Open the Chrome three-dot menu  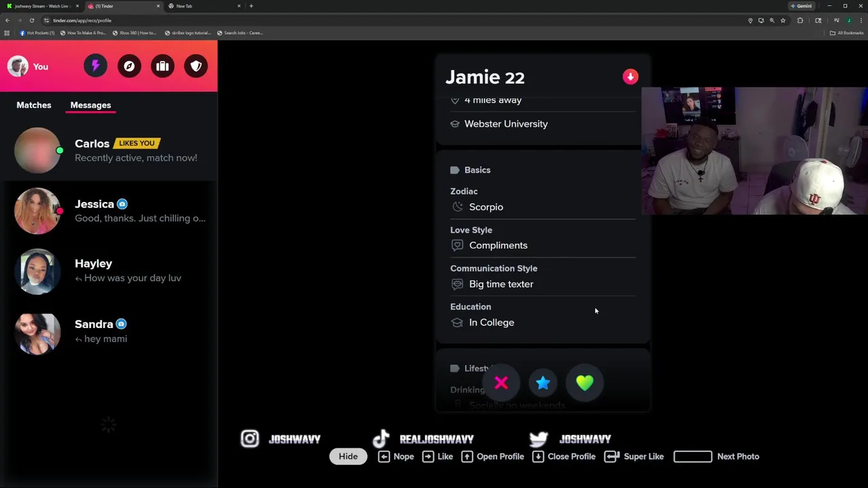pyautogui.click(x=860, y=20)
